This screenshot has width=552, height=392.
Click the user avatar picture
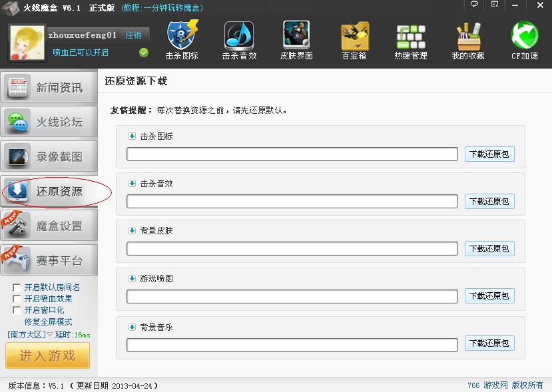click(27, 43)
